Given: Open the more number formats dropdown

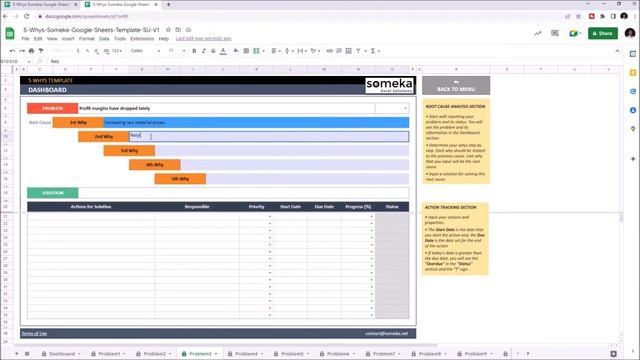Looking at the screenshot, I should (117, 51).
